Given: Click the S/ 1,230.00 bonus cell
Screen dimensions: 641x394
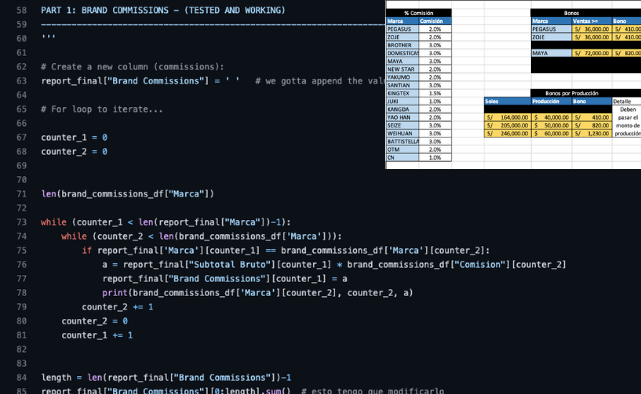Looking at the screenshot, I should (592, 133).
